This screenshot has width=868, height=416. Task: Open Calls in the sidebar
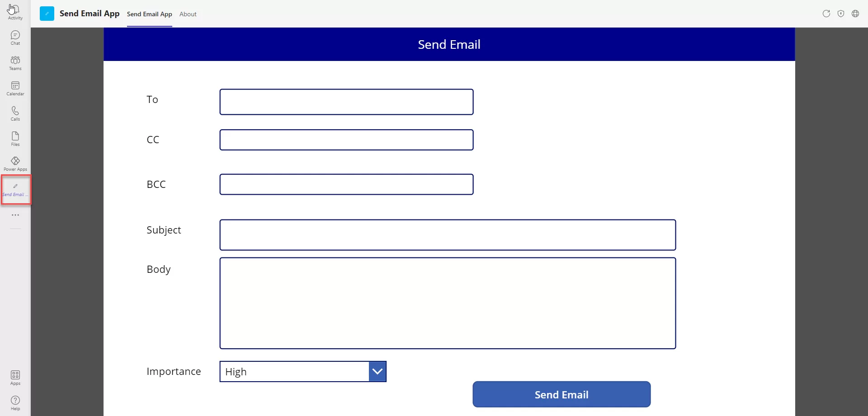15,113
